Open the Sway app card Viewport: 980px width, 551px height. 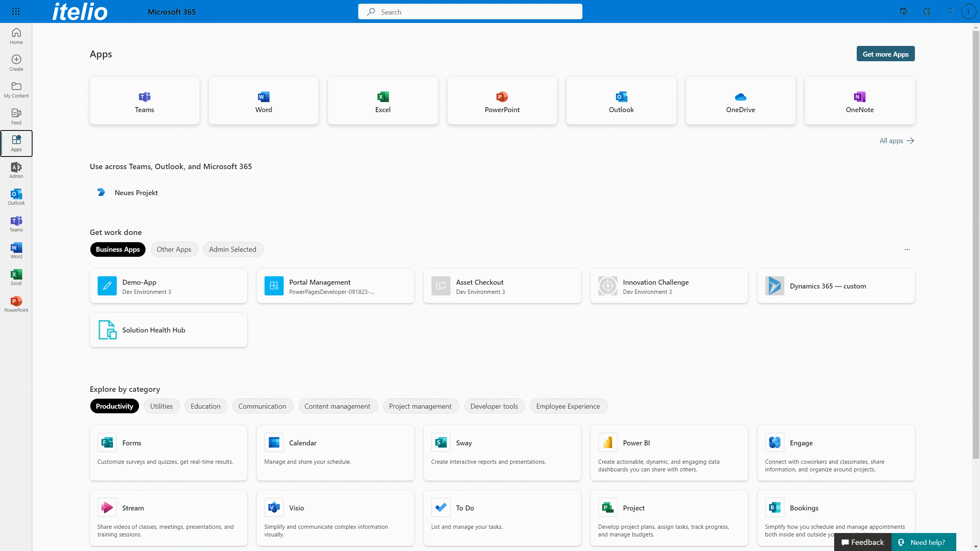[x=502, y=453]
